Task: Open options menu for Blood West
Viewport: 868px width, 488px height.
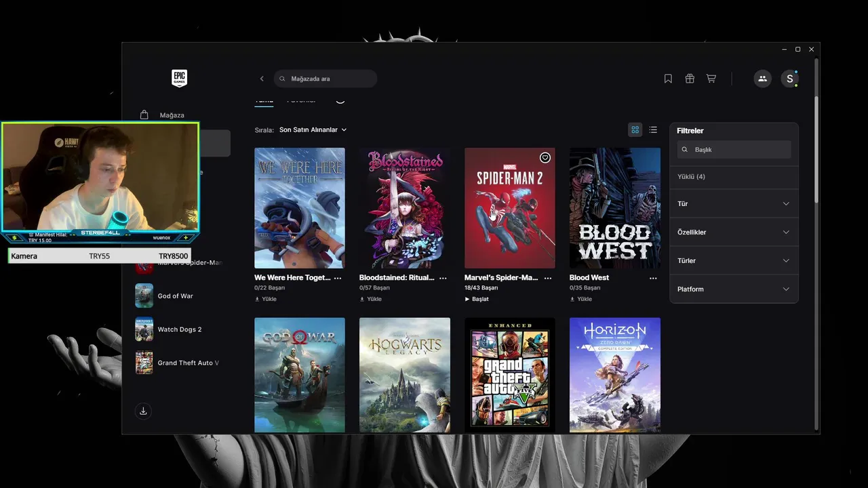Action: click(x=653, y=278)
